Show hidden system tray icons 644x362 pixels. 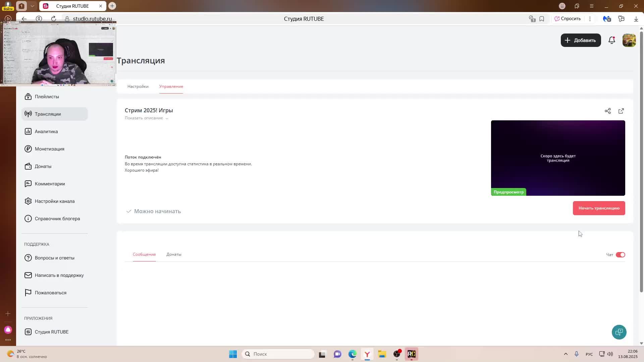[566, 354]
